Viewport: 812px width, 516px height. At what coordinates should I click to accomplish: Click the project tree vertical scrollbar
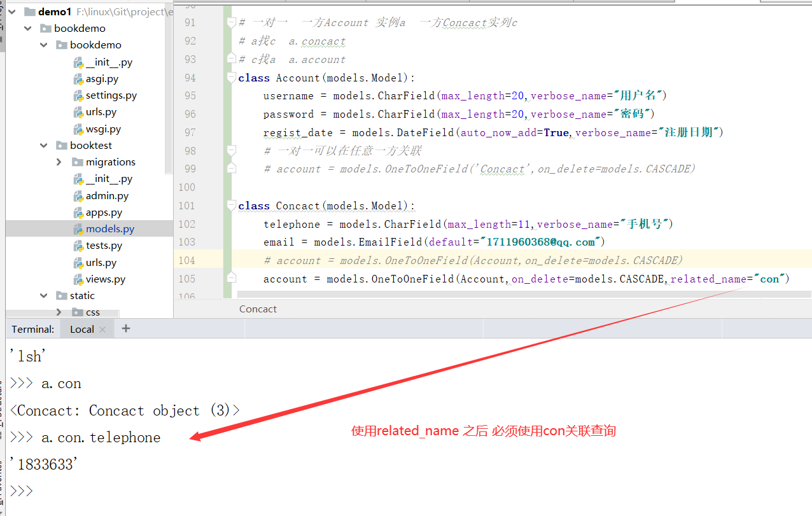pos(169,87)
